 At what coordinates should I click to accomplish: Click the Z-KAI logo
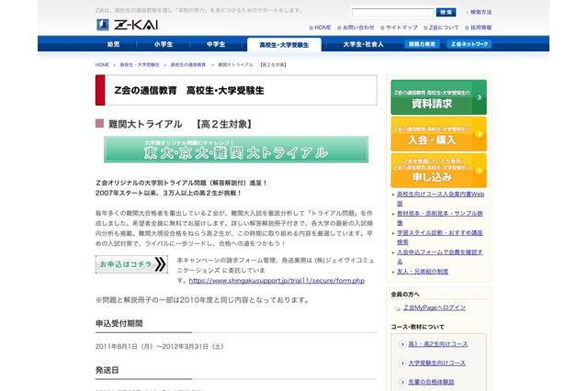tap(127, 25)
